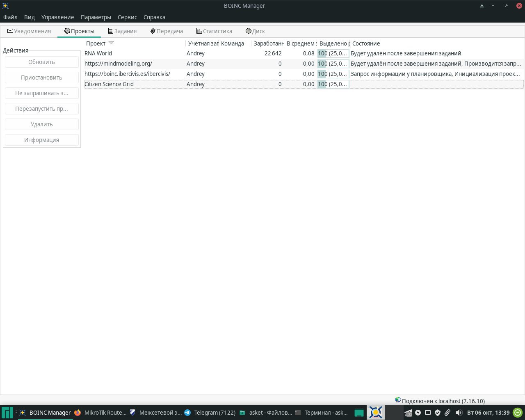Click RNA World status text
The image size is (525, 420).
pyautogui.click(x=406, y=53)
